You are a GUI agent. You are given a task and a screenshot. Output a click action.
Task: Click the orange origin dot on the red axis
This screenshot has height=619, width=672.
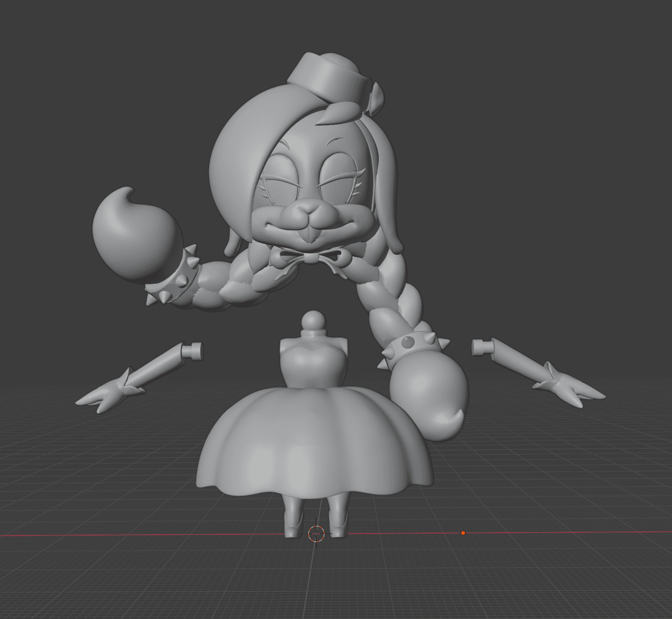click(463, 533)
